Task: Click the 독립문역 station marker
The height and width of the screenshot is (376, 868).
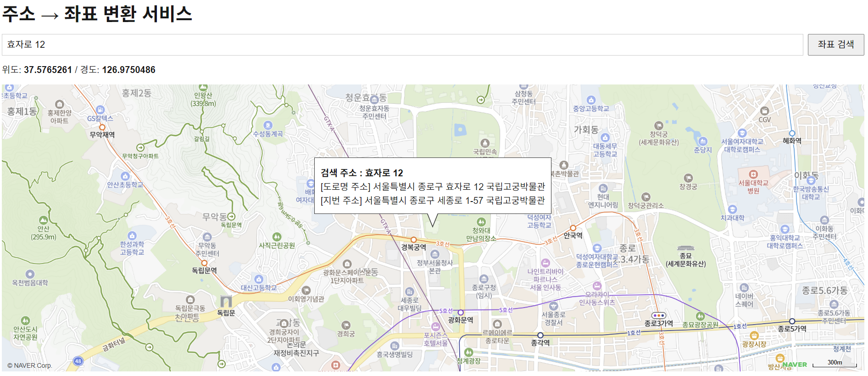Action: [x=204, y=263]
